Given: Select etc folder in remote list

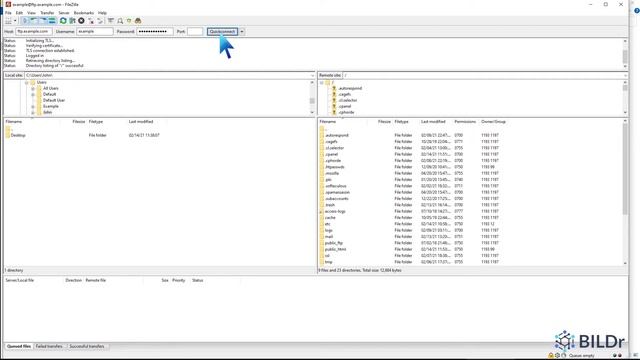Looking at the screenshot, I should (328, 224).
